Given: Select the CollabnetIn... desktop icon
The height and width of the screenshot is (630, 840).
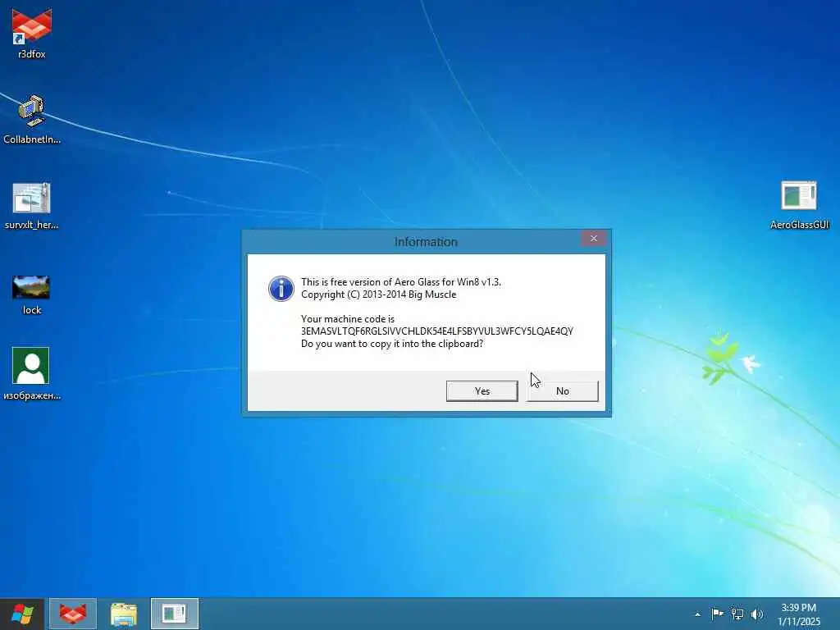Looking at the screenshot, I should pos(32,119).
